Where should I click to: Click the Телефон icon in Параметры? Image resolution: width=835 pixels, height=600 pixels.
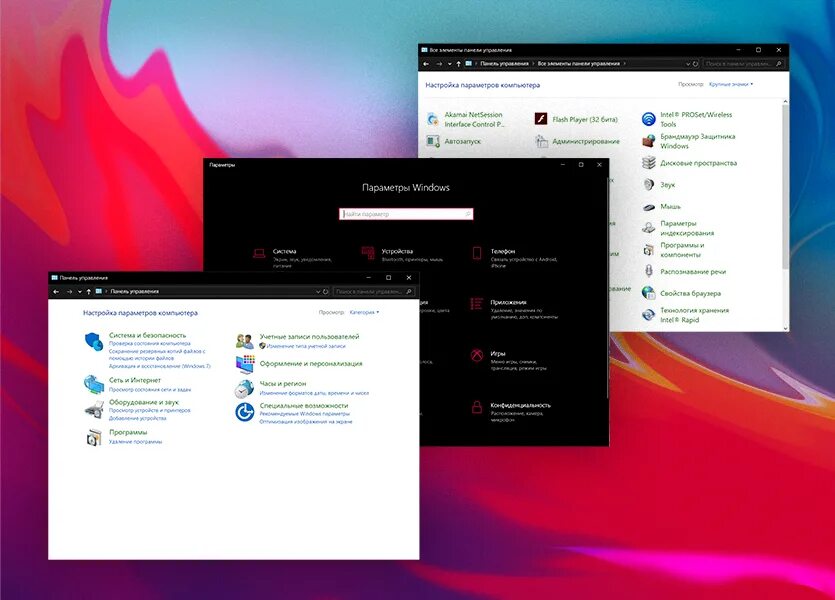coord(477,253)
